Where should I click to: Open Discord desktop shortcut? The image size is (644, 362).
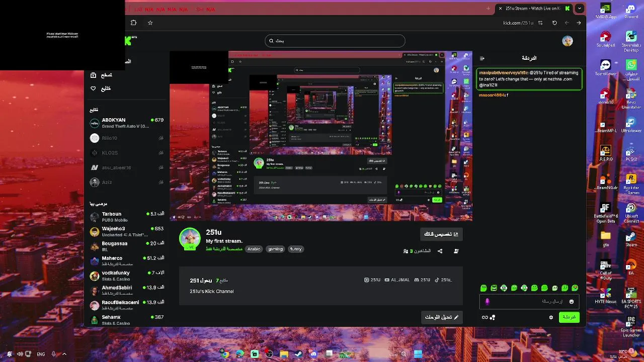[631, 11]
